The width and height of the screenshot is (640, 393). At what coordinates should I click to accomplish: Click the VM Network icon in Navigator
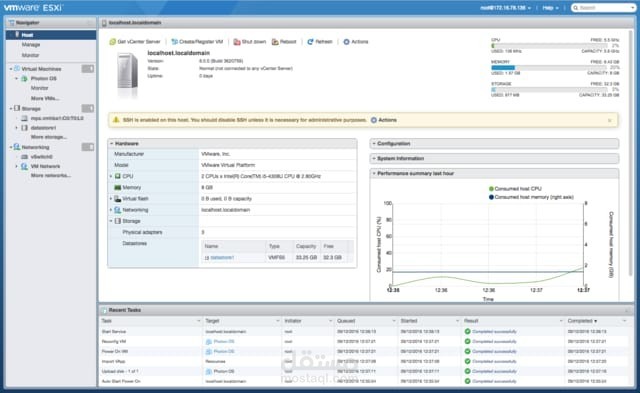click(x=24, y=166)
